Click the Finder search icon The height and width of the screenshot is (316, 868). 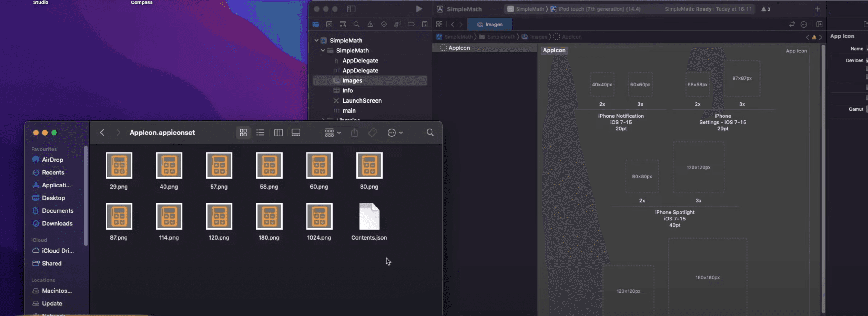[x=430, y=133]
